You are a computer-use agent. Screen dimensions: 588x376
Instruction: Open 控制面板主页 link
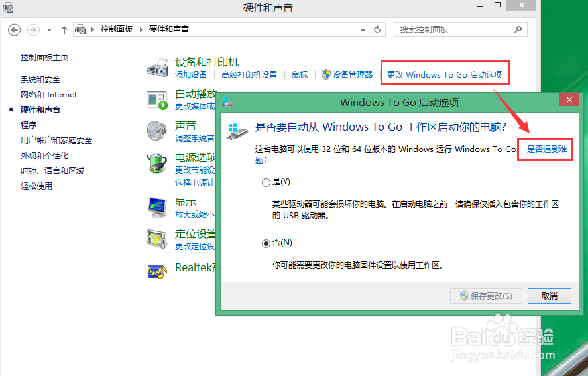click(x=44, y=58)
